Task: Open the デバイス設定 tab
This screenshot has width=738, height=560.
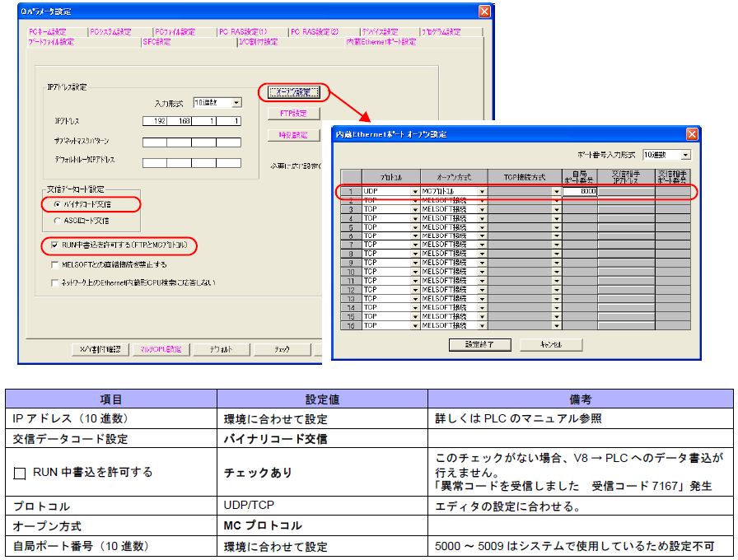Action: (x=379, y=32)
